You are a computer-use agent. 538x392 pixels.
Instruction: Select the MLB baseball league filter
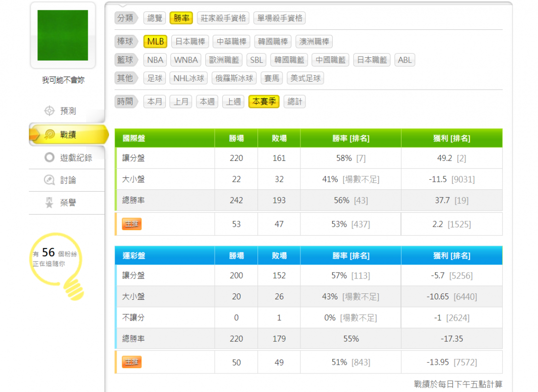tap(155, 41)
